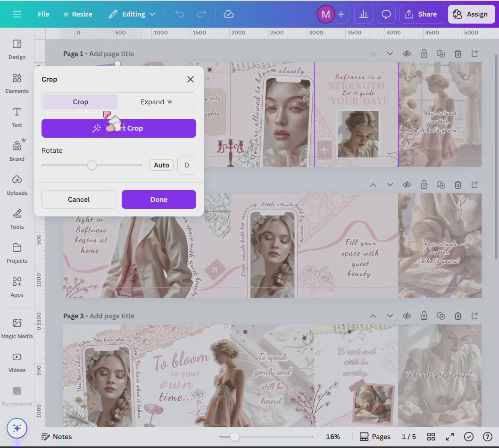This screenshot has width=499, height=448.
Task: Hide Page 1 using eye icon
Action: (x=407, y=54)
